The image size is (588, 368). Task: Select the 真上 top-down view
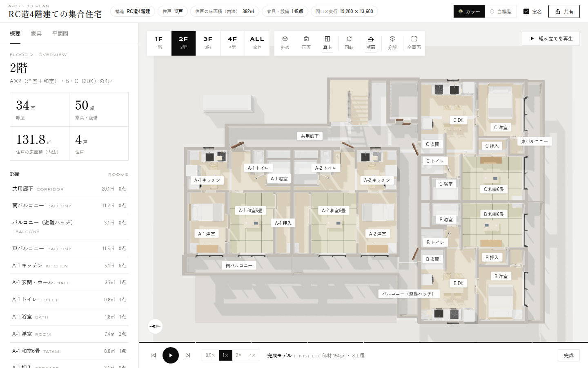click(327, 43)
